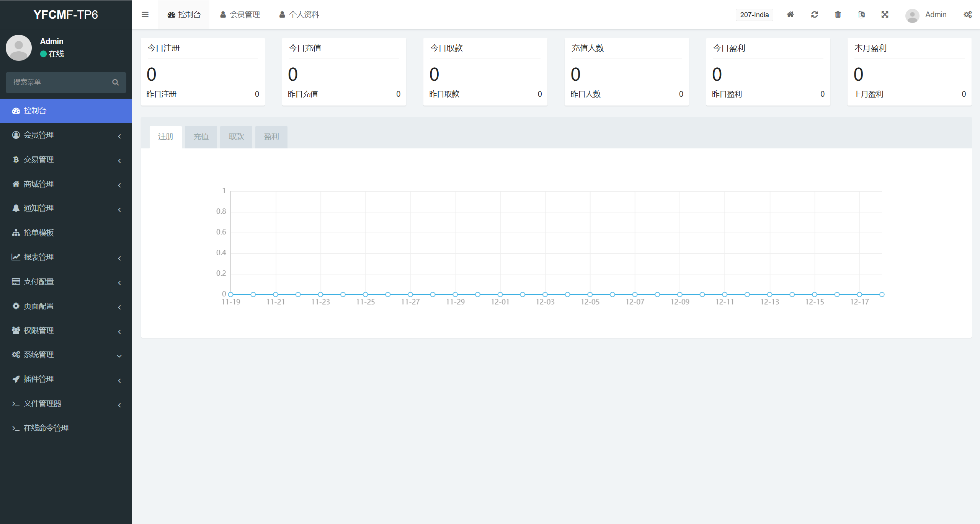Switch to the 充值 chart tab
This screenshot has width=980, height=524.
click(x=201, y=137)
